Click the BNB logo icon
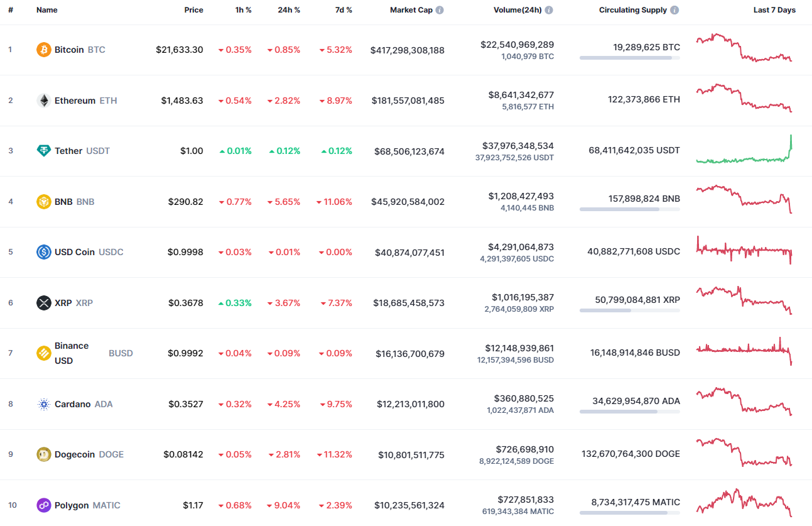Image resolution: width=812 pixels, height=526 pixels. (x=43, y=201)
